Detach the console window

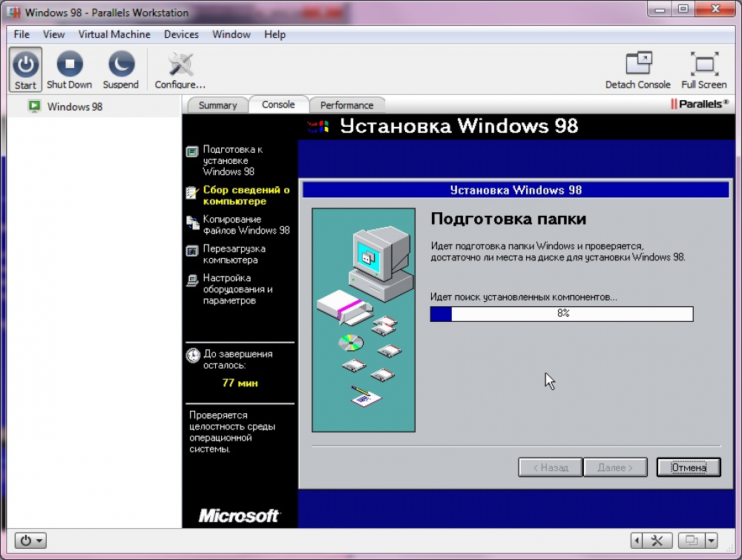point(638,70)
